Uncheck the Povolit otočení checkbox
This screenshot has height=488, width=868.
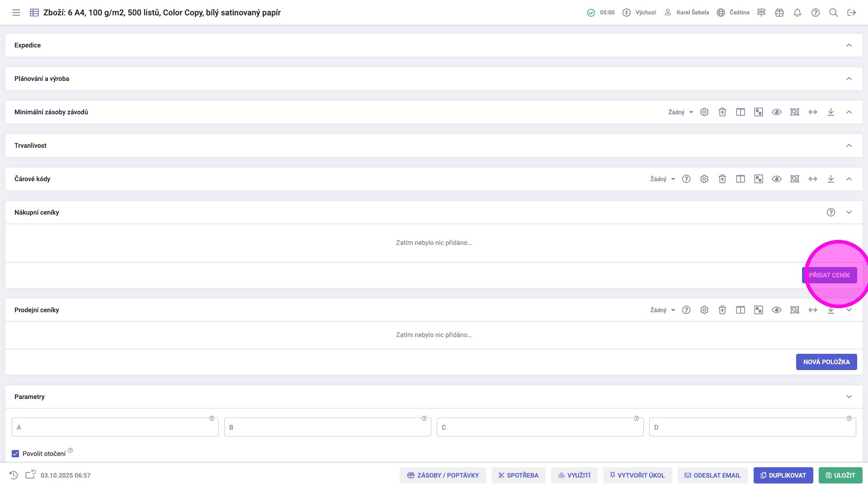[x=15, y=454]
